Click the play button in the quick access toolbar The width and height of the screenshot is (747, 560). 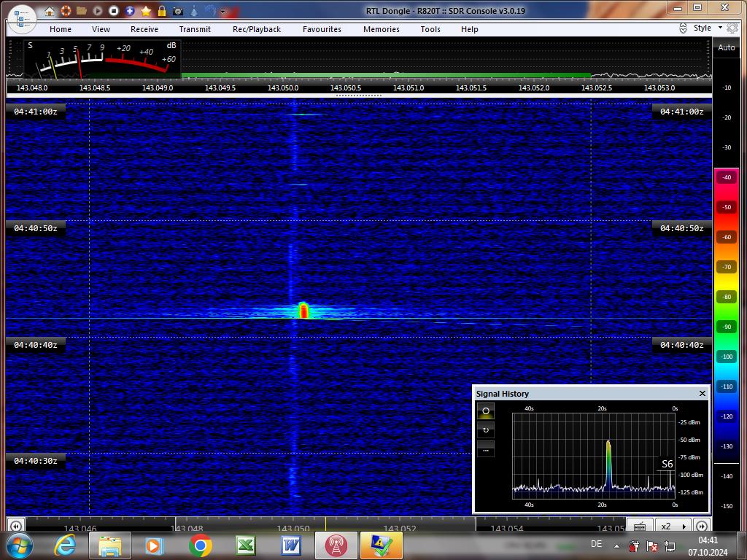pos(98,10)
